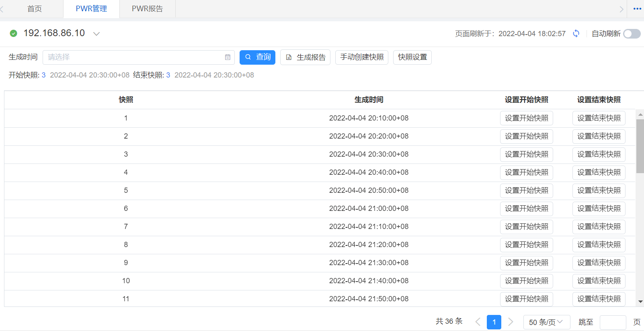
Task: Select page 1 in pagination
Action: coord(494,322)
